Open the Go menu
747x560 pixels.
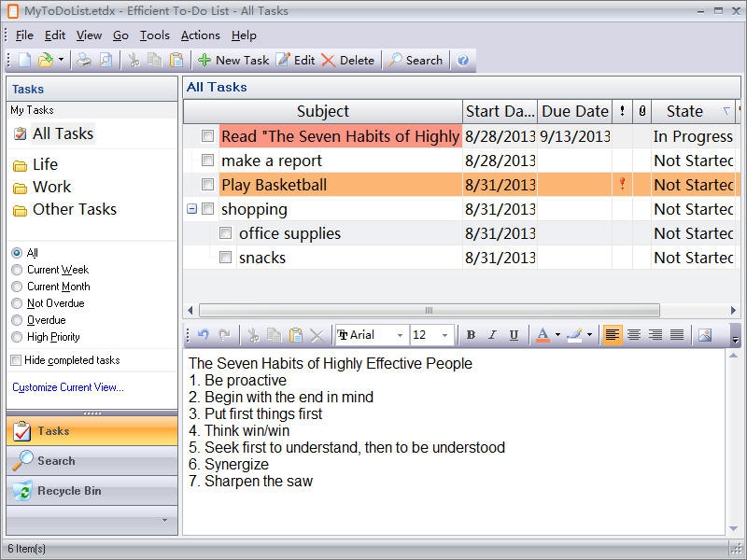point(120,35)
